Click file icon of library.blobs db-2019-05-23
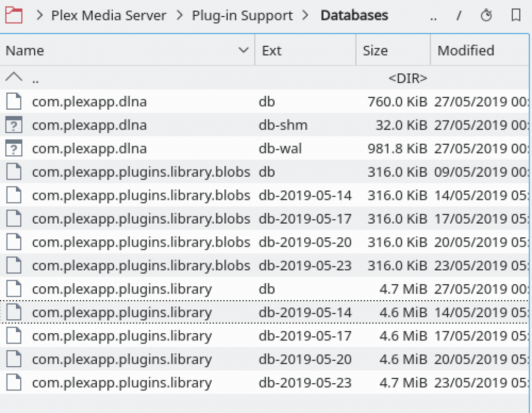532x413 pixels. [14, 265]
